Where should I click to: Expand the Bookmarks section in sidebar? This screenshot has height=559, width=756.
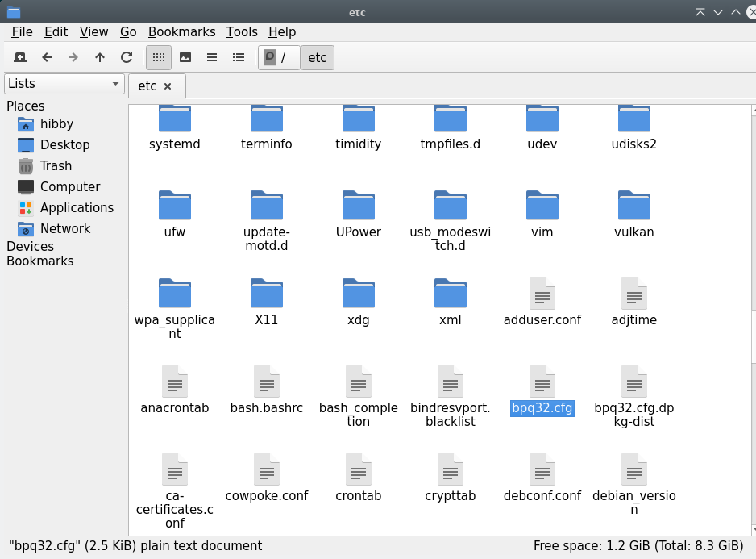click(x=39, y=261)
